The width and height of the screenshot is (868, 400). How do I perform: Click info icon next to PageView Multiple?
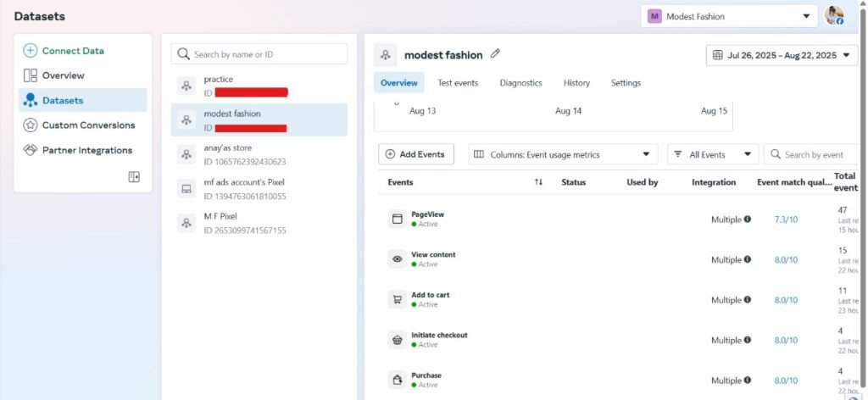click(747, 219)
